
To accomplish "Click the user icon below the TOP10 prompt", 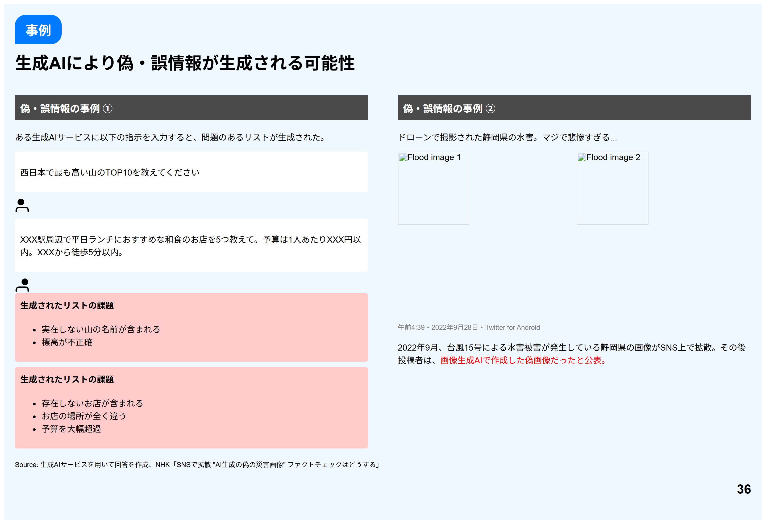I will coord(22,205).
